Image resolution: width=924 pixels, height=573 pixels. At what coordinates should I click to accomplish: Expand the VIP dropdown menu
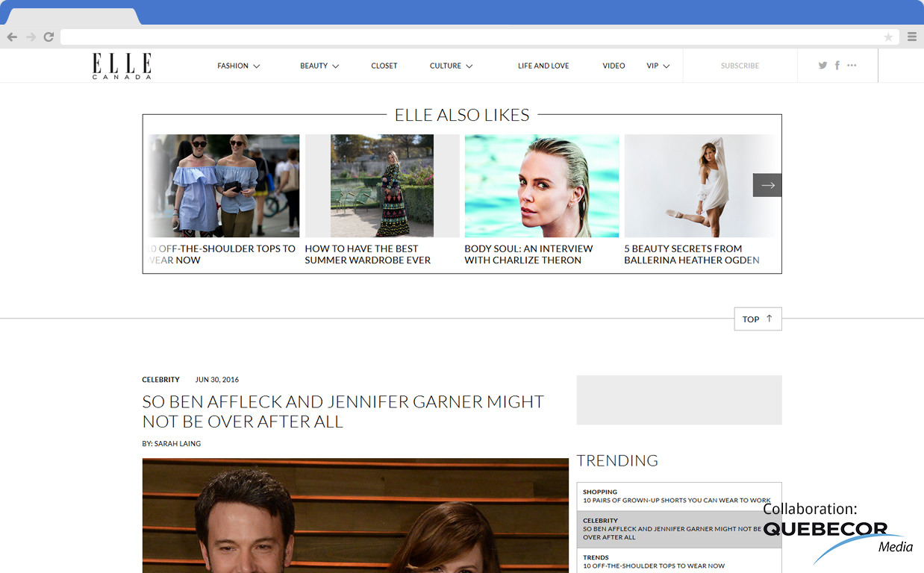point(658,66)
